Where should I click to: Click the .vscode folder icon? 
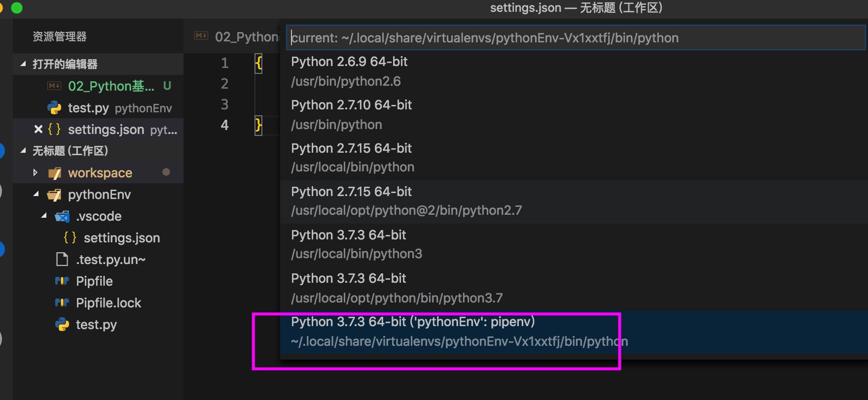(x=62, y=216)
